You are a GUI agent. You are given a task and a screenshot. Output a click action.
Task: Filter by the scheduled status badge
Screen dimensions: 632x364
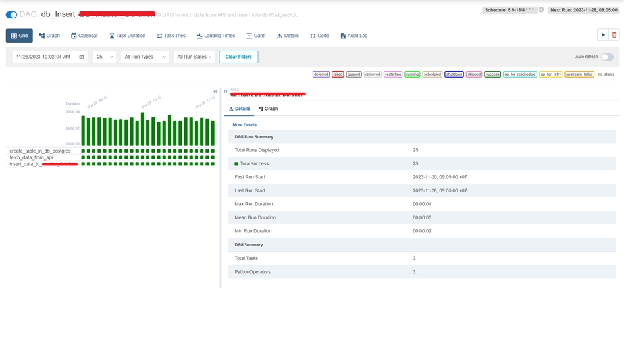click(x=432, y=74)
